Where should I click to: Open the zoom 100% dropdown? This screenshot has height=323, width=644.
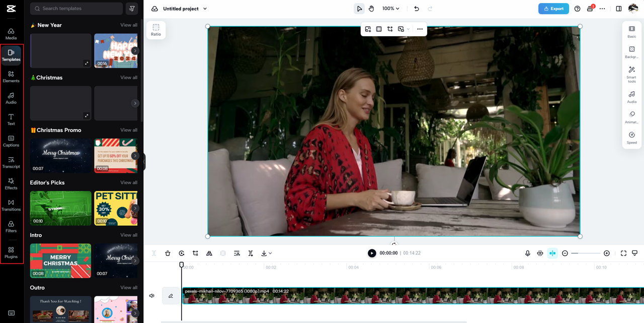(391, 9)
